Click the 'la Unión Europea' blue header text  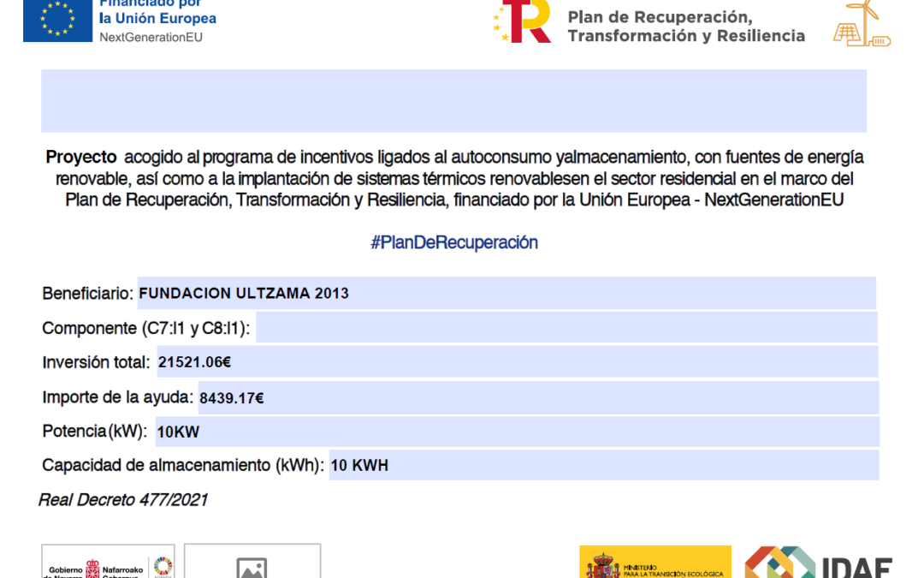(158, 18)
